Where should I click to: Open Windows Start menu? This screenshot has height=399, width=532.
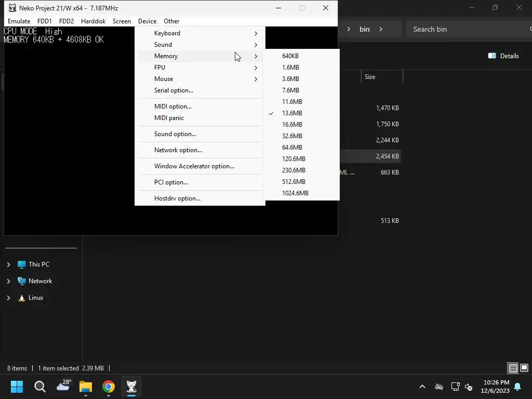click(x=17, y=387)
